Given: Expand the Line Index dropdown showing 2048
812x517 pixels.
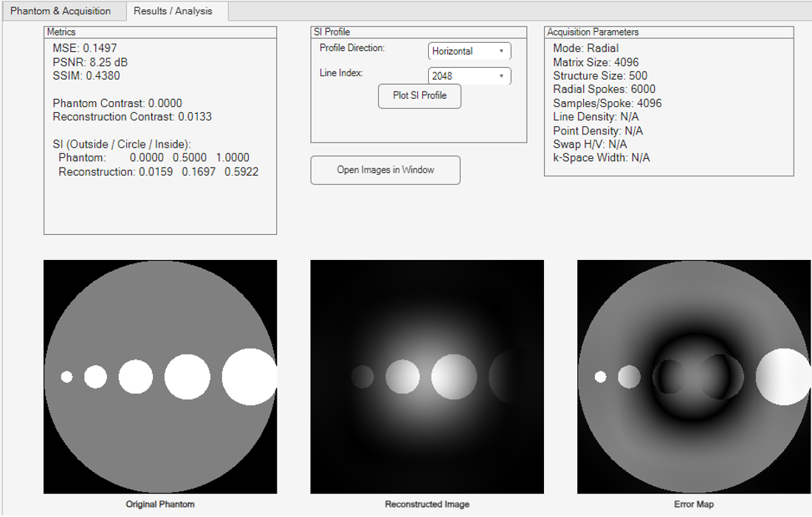Looking at the screenshot, I should pyautogui.click(x=469, y=75).
